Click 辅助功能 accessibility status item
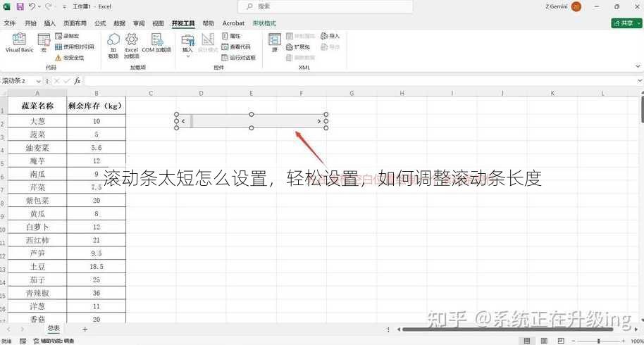644x345 pixels. [x=54, y=341]
